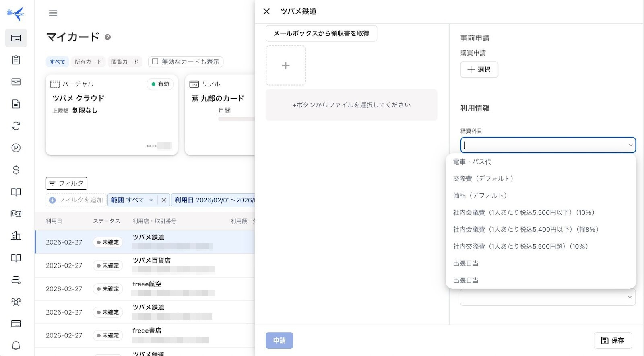The width and height of the screenshot is (644, 356).
Task: Switch to the 閲覧カード tab
Action: (x=125, y=62)
